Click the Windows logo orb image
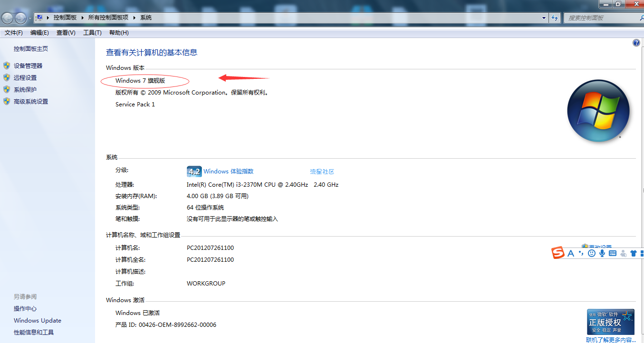 coord(598,111)
